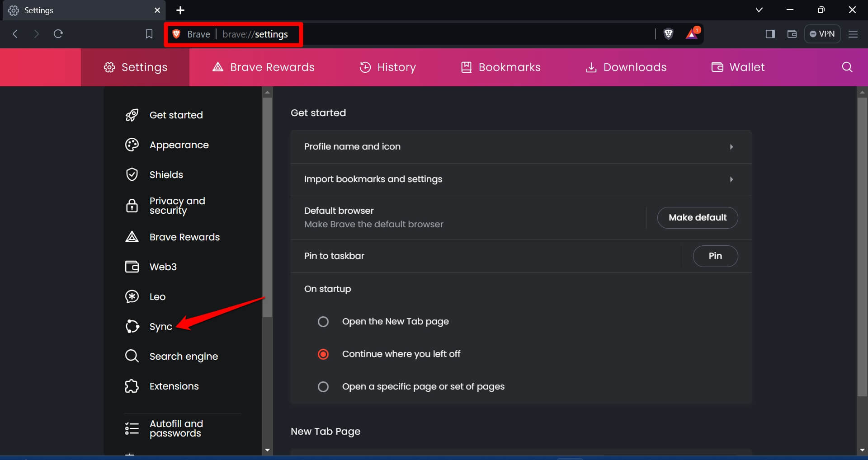Click the puzzle icon beside Extensions

pyautogui.click(x=132, y=386)
